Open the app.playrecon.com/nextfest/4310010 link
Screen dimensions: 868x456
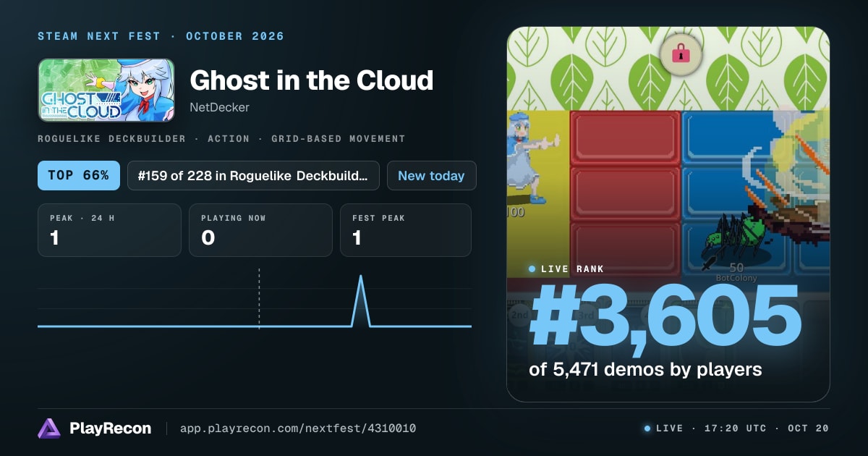coord(297,428)
